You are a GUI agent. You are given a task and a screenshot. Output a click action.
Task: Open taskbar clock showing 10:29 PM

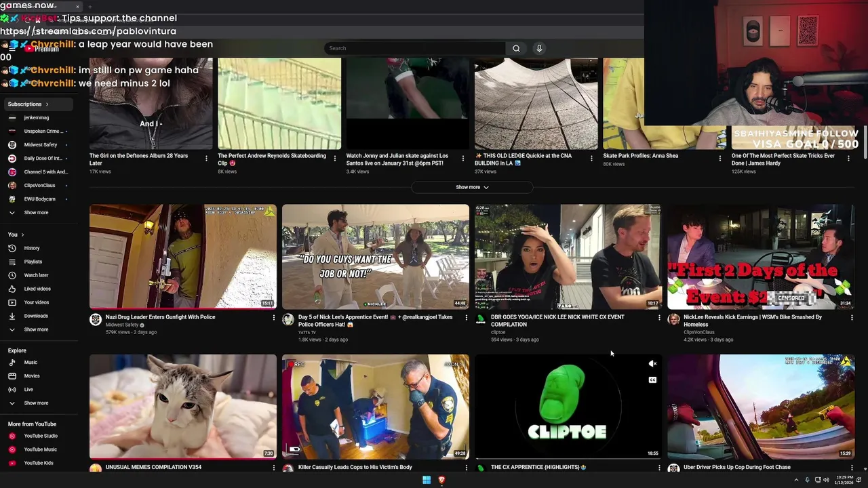(845, 480)
